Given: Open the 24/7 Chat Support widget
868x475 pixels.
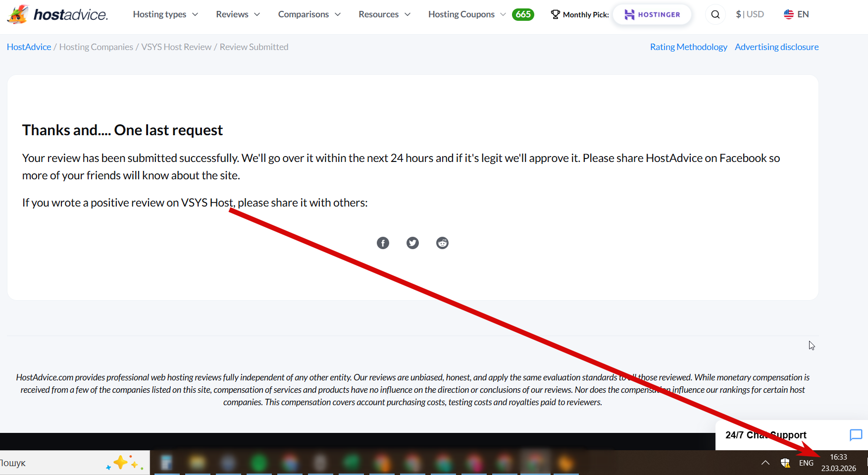Looking at the screenshot, I should pos(791,435).
